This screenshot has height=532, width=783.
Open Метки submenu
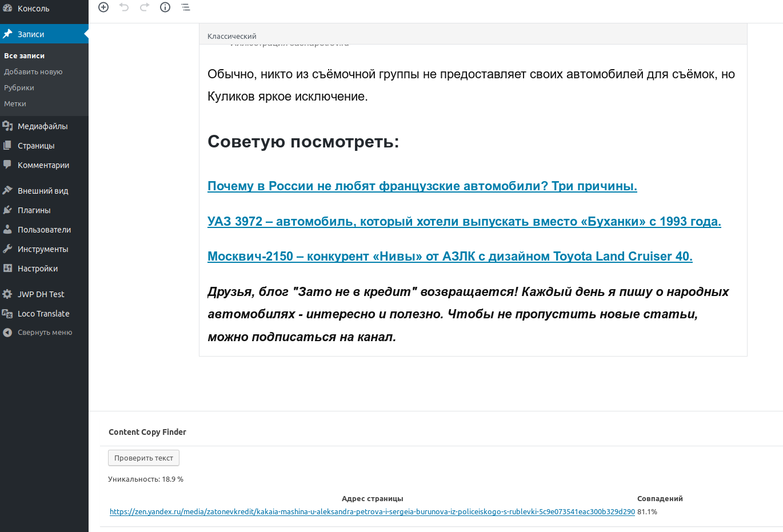15,103
